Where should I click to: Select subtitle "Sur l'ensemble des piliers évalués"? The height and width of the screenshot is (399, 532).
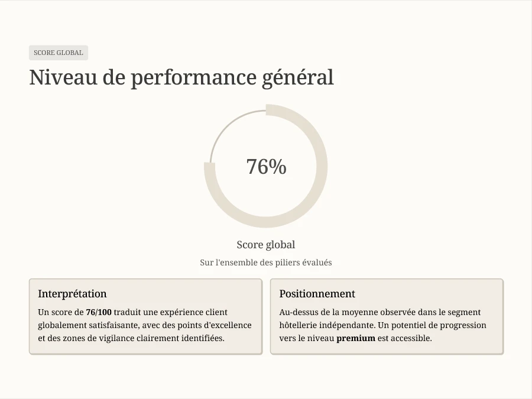coord(266,262)
